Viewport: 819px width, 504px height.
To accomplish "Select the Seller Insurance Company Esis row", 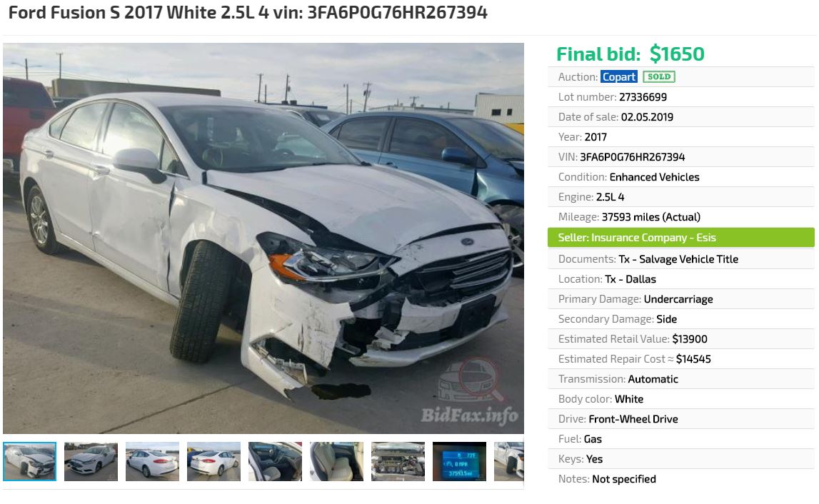I will tap(681, 237).
